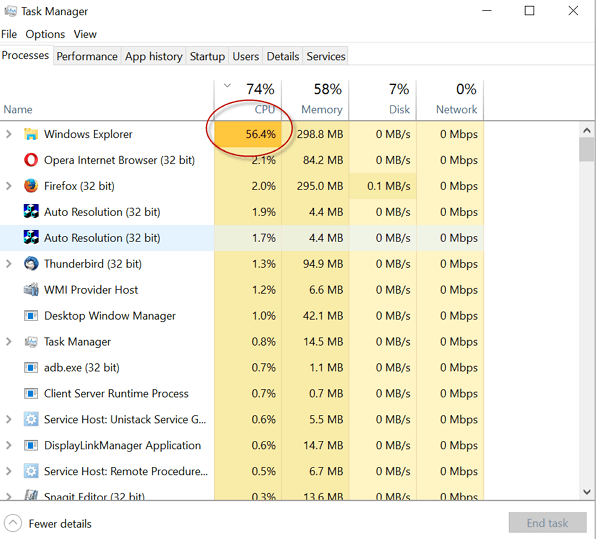Viewport: 596px width, 540px height.
Task: Select the Desktop Window Manager row
Action: (242, 315)
